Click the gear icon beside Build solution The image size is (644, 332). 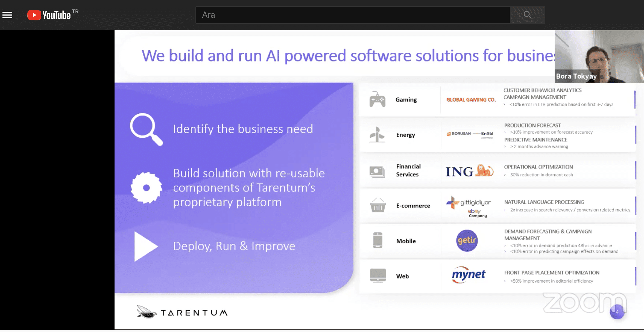click(146, 188)
